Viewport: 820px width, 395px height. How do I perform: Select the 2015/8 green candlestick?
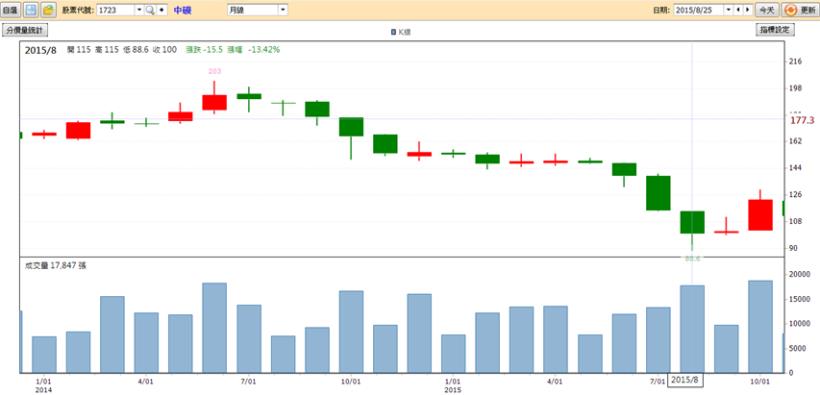[x=692, y=222]
